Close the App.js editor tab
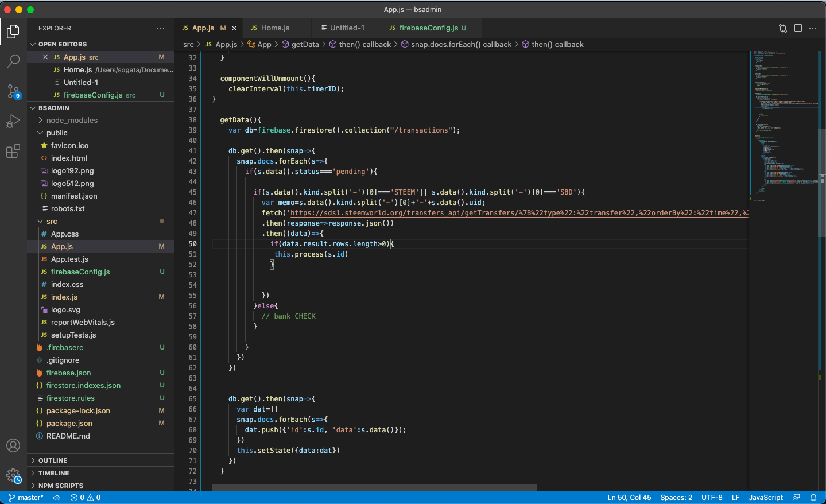826x504 pixels. coord(234,28)
